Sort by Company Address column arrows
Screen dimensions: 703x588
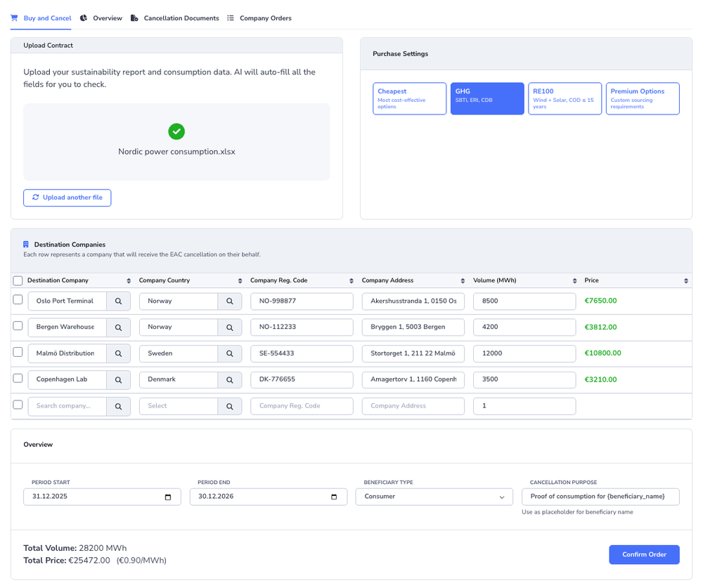point(463,281)
